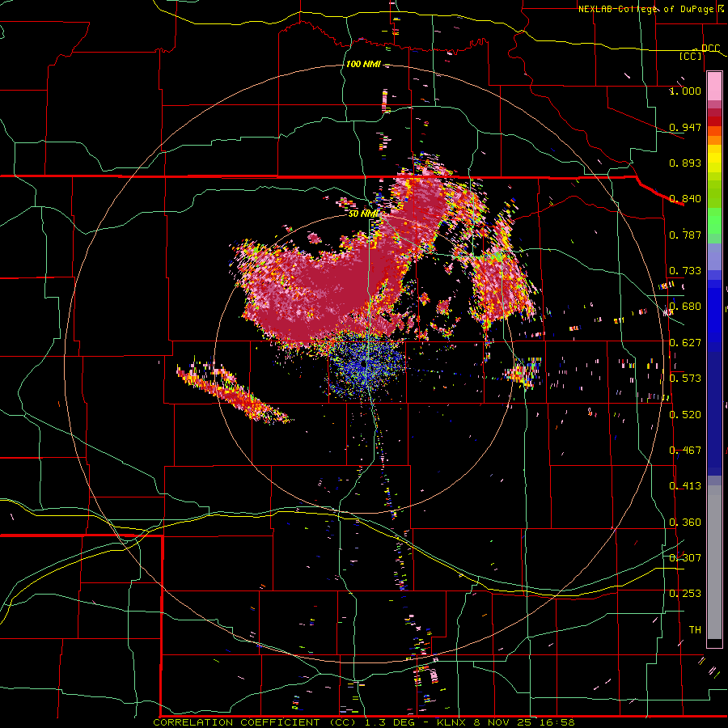Click the 1.000 value on color scale

[x=685, y=91]
